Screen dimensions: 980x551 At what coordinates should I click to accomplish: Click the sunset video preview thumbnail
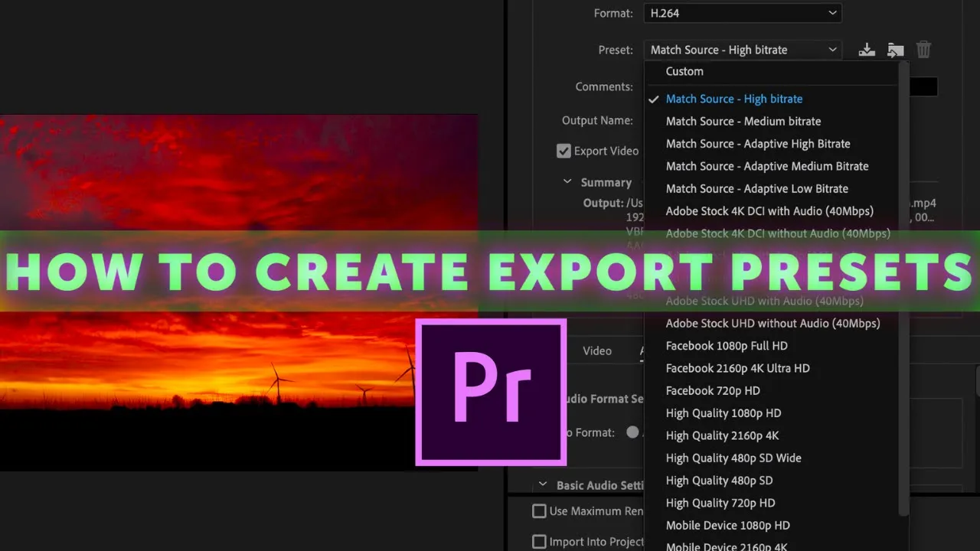coord(239,293)
